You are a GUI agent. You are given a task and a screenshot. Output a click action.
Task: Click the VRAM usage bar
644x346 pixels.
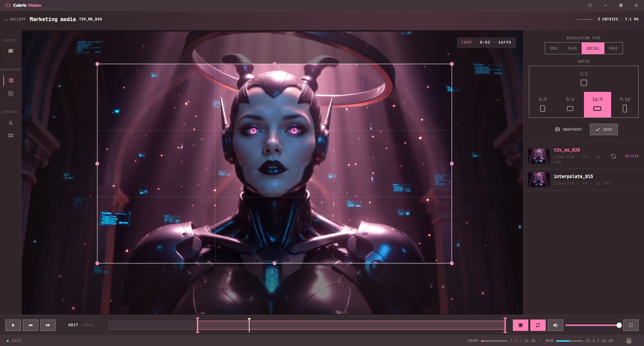coord(494,341)
